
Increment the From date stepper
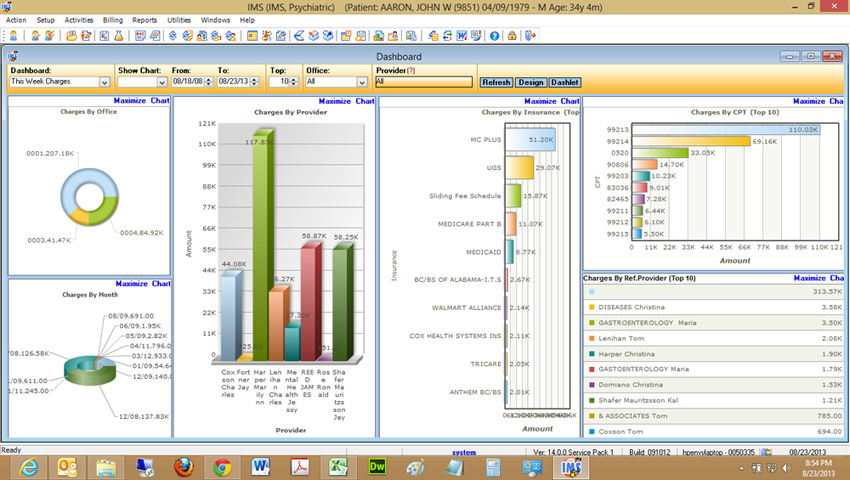(x=209, y=79)
